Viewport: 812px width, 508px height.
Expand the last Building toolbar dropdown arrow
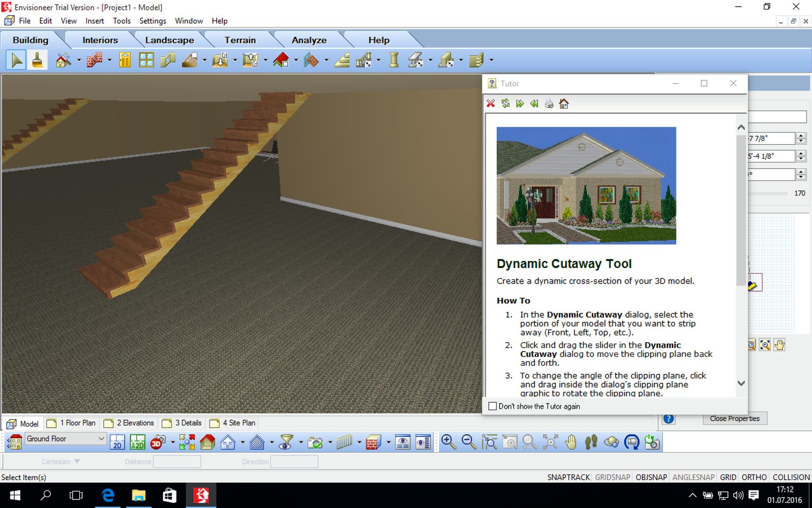[x=491, y=60]
